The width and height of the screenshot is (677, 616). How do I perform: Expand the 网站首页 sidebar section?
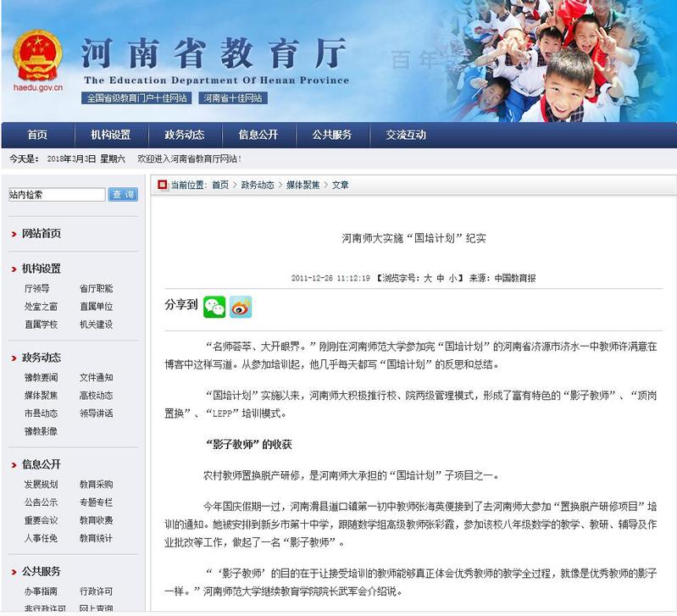tap(41, 233)
